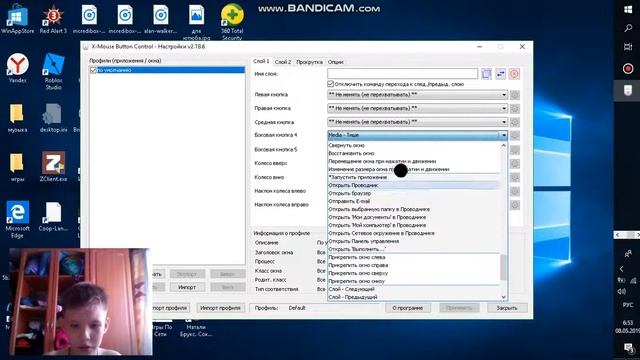640x360 pixels.
Task: Click the Bandicam record taskbar icon
Action: pos(628,69)
